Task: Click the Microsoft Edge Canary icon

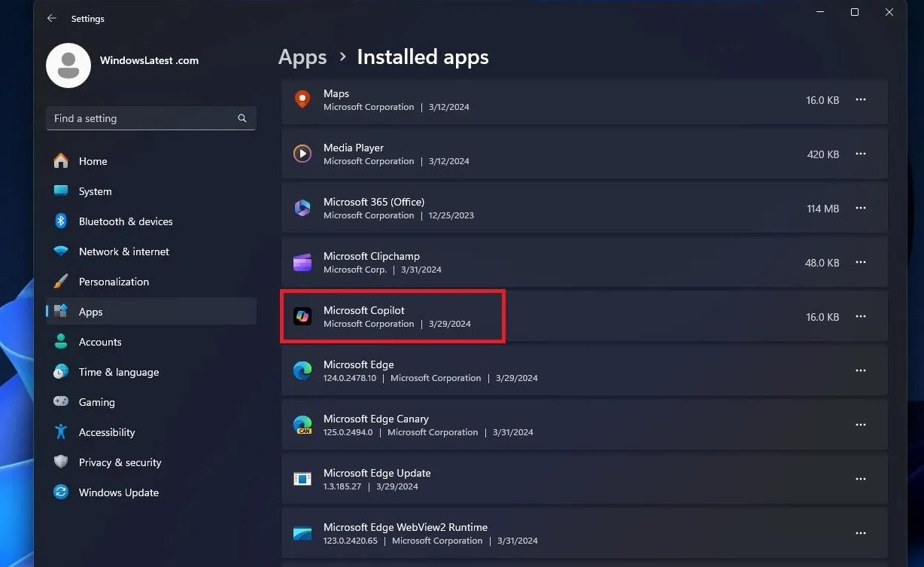Action: coord(302,425)
